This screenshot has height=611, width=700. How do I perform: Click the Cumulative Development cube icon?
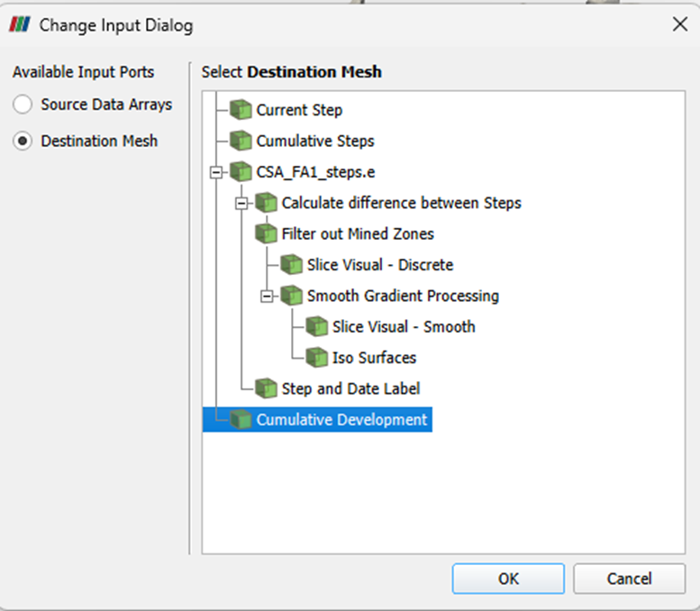pyautogui.click(x=241, y=419)
